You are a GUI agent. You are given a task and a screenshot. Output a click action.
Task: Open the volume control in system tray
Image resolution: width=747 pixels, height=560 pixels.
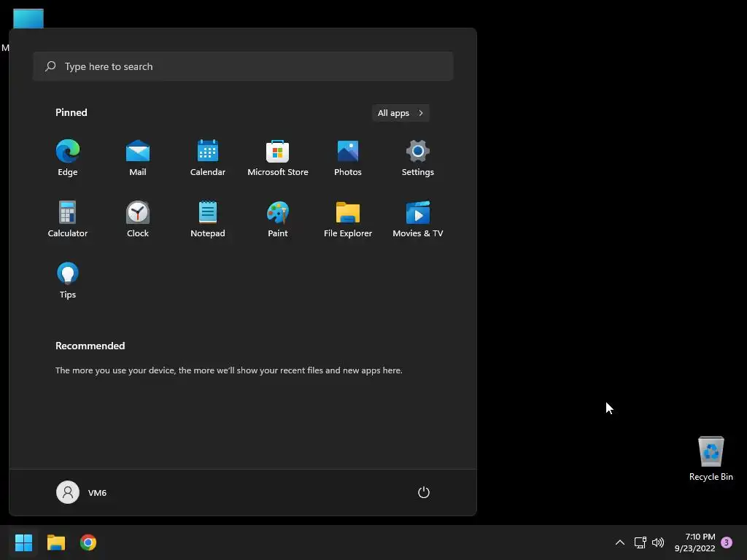click(x=658, y=542)
